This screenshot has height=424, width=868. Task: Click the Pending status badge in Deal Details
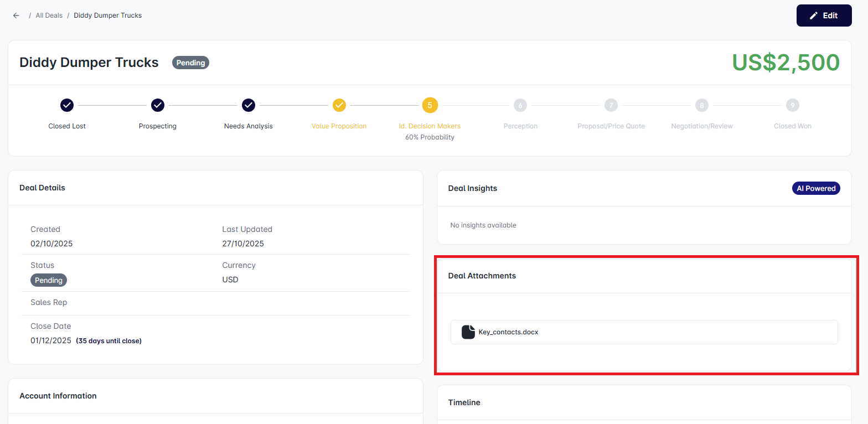tap(49, 280)
